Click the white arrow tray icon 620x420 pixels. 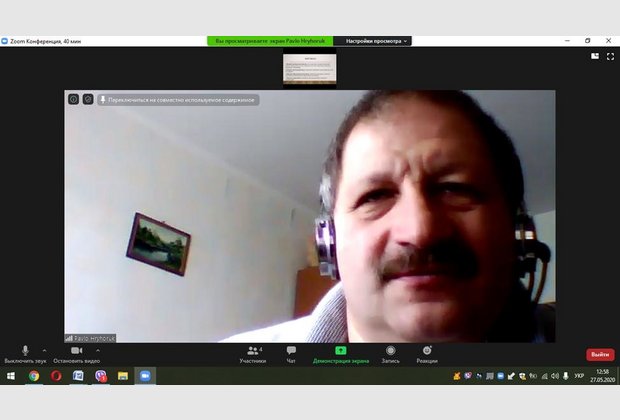511,376
